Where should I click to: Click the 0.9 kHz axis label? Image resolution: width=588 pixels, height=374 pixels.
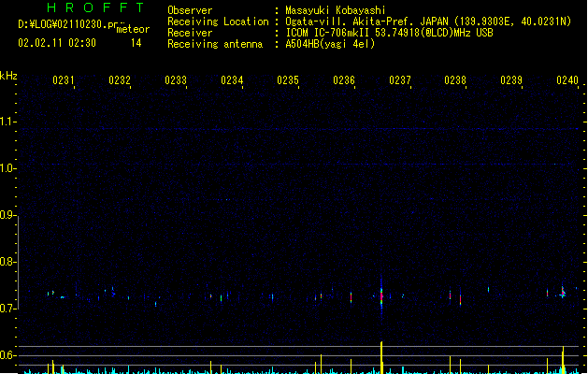[x=7, y=215]
